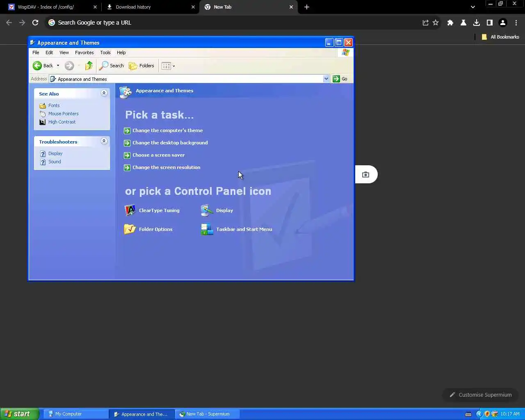This screenshot has height=420, width=525.
Task: Open the Display control panel icon
Action: (217, 210)
